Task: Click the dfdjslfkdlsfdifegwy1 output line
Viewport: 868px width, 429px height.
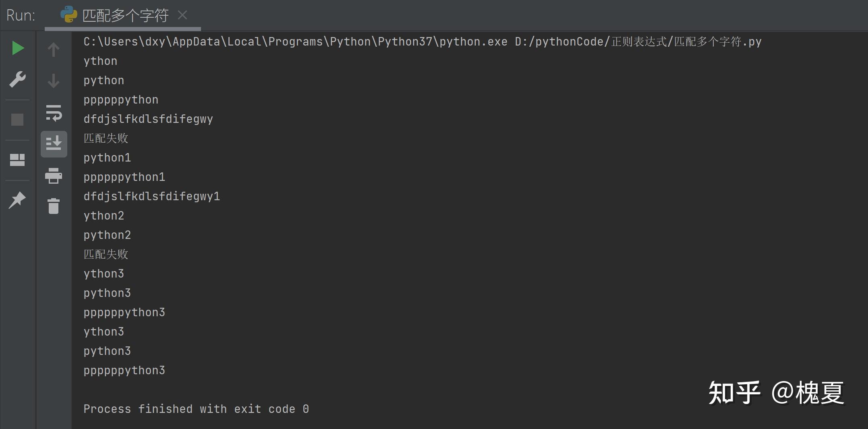Action: tap(151, 197)
